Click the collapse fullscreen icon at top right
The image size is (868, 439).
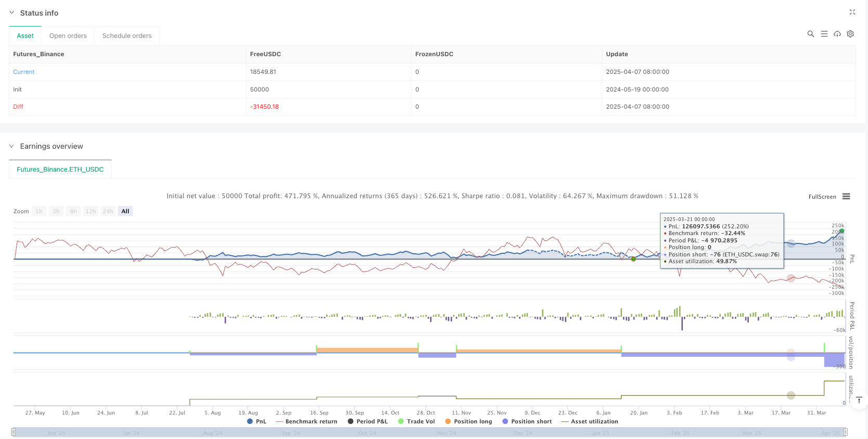852,12
